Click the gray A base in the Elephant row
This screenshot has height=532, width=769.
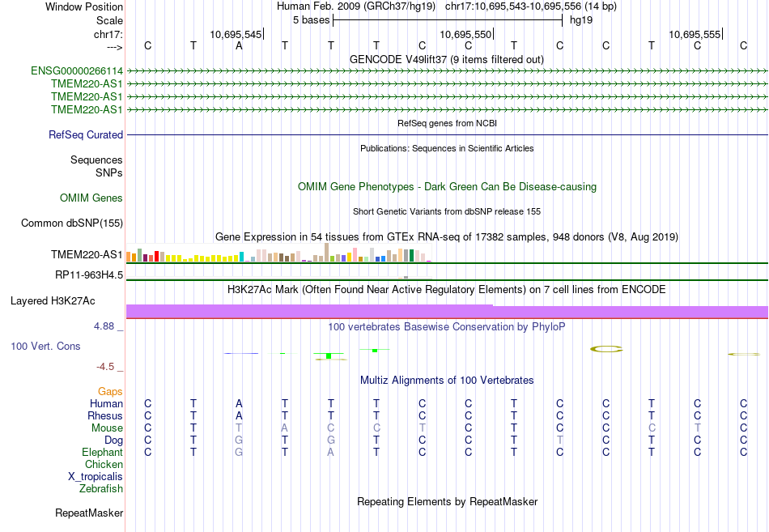pyautogui.click(x=330, y=452)
